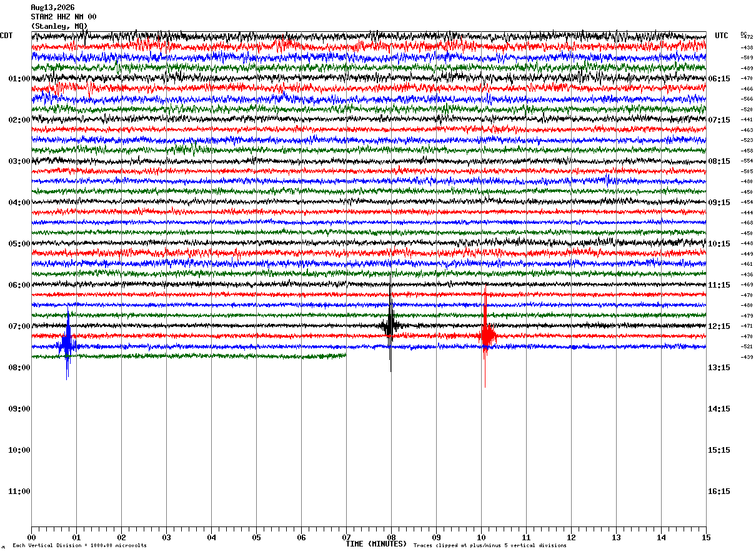Click the date label Aug13,2026
This screenshot has width=756, height=554.
pos(52,8)
